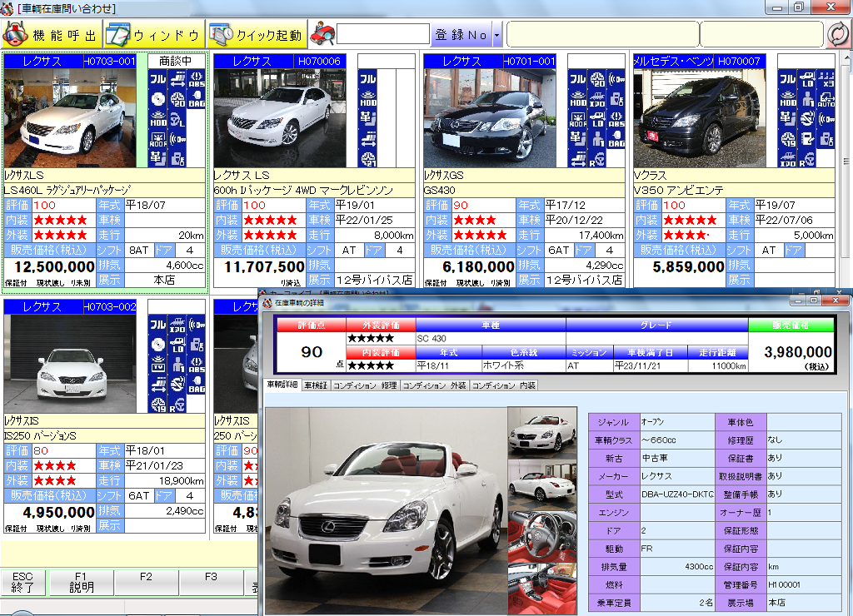The height and width of the screenshot is (616, 853).
Task: Click the 商談中 status label on first card
Action: (x=175, y=61)
